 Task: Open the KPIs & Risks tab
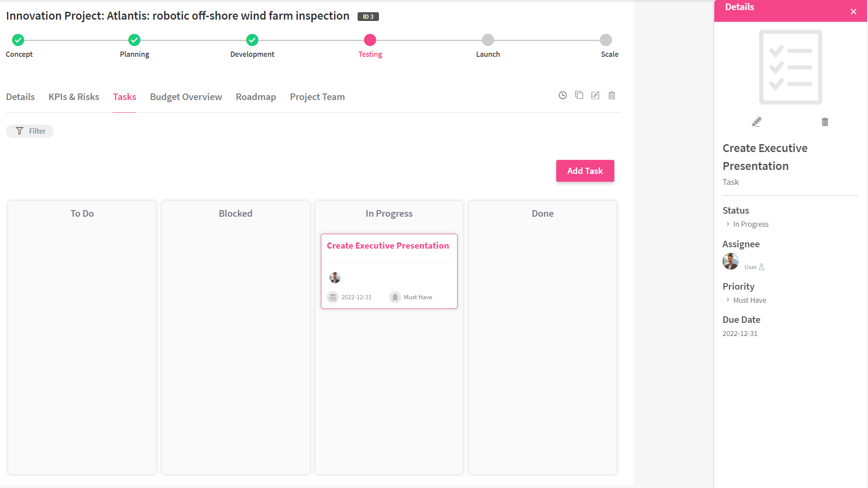pyautogui.click(x=74, y=97)
